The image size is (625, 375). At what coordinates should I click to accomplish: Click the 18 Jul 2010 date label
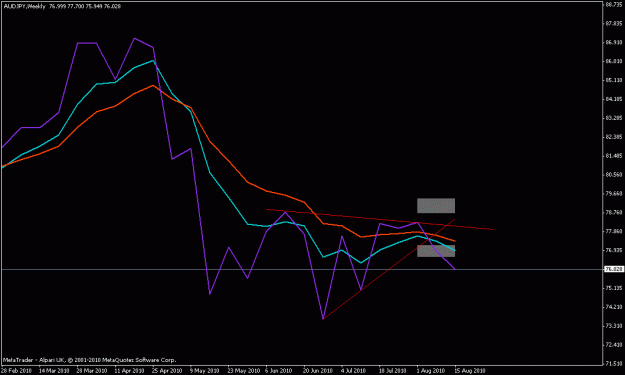[x=392, y=371]
